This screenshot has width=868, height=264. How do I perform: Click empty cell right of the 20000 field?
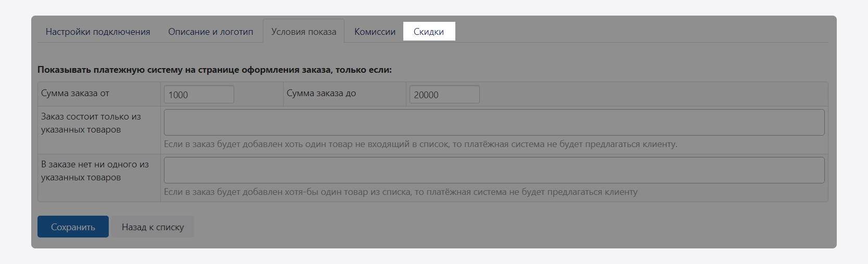[x=650, y=95]
